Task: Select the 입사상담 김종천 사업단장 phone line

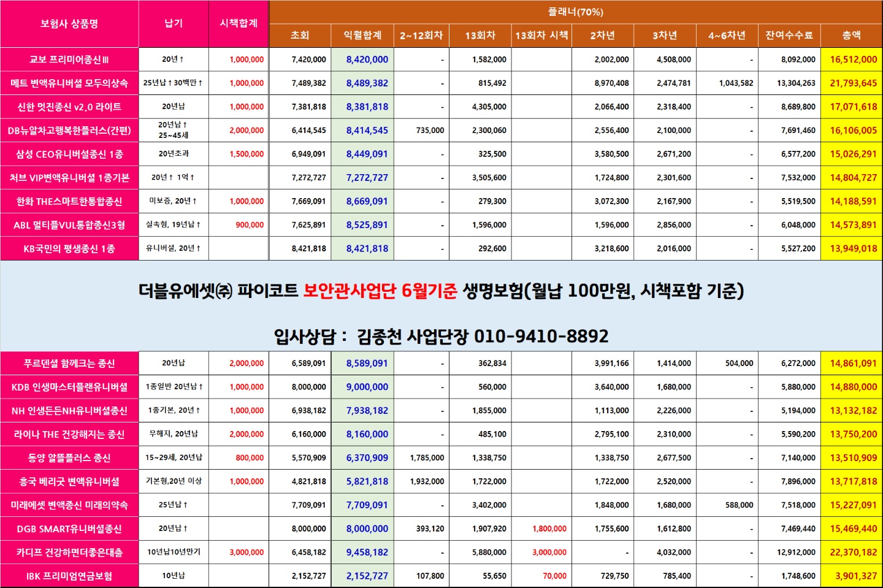Action: (x=441, y=336)
